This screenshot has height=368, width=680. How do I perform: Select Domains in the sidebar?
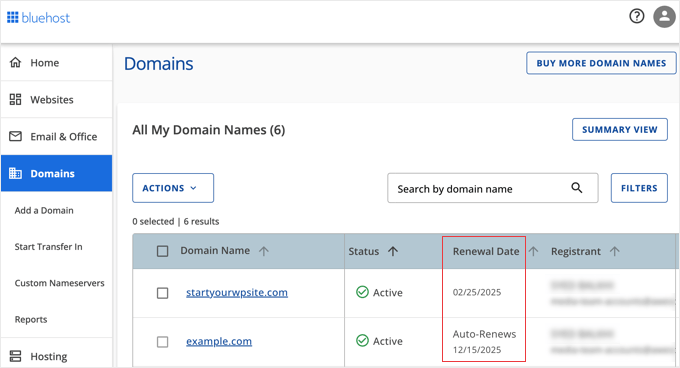point(56,173)
